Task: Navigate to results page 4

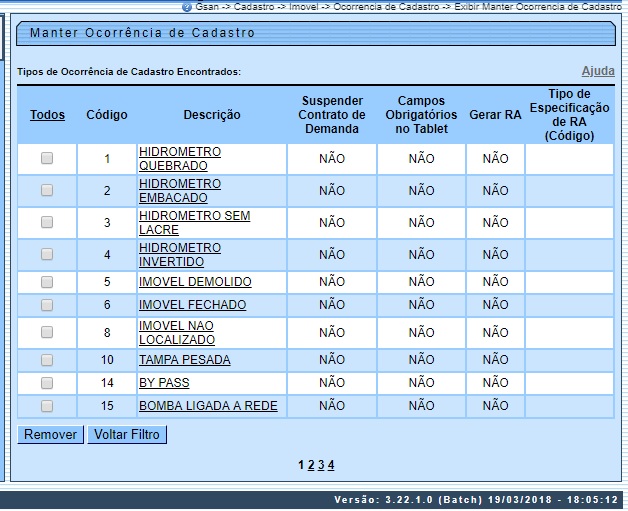Action: point(331,465)
